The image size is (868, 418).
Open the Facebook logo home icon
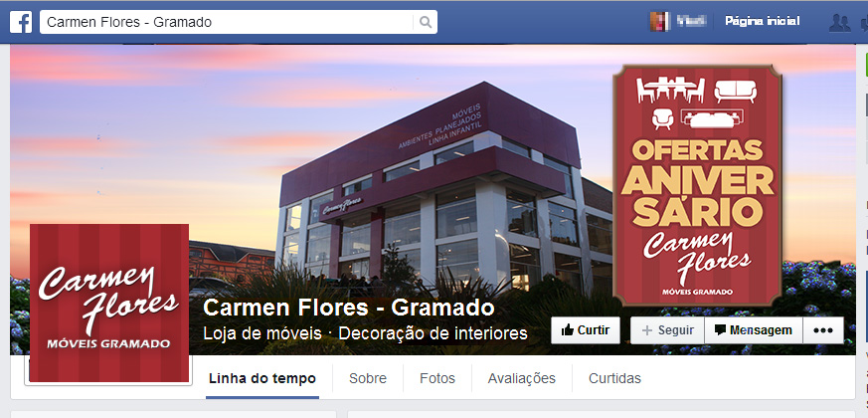tap(21, 22)
